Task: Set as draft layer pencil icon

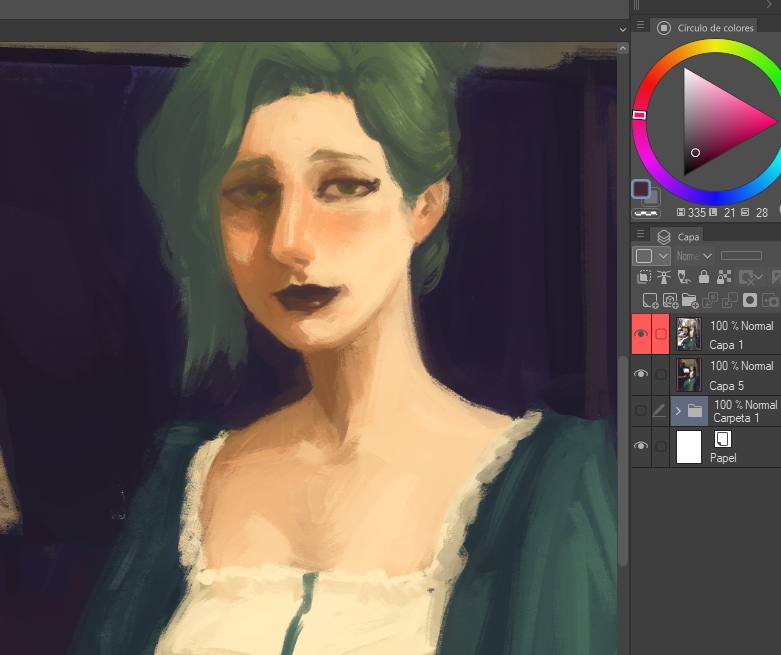Action: 684,277
